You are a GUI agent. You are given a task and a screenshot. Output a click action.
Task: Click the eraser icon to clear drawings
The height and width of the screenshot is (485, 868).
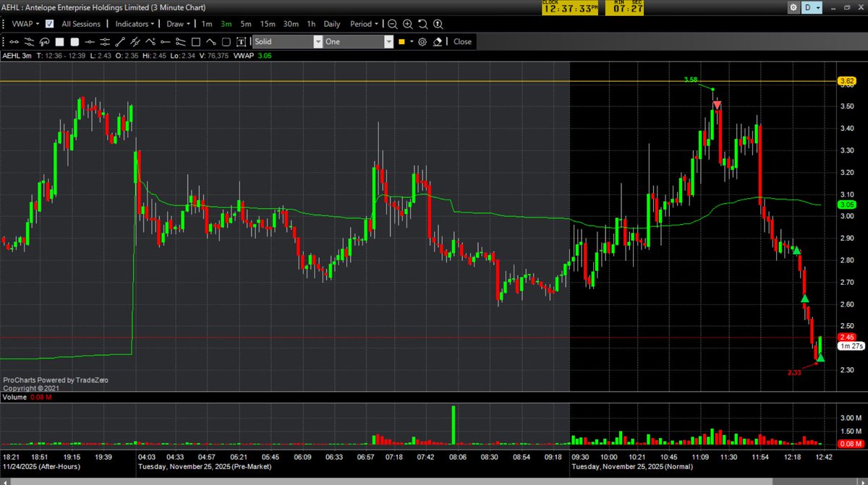438,42
